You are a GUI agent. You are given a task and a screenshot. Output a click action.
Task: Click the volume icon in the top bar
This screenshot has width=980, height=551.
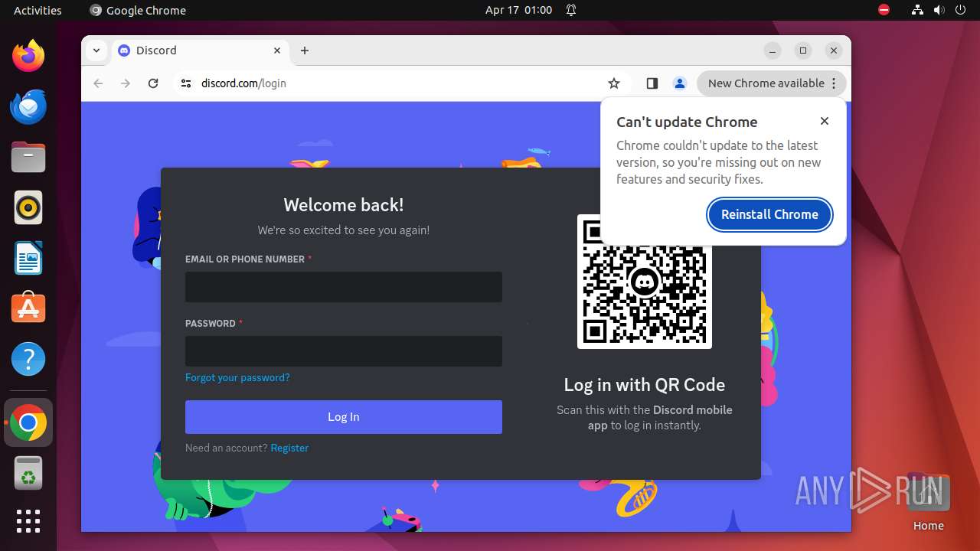pos(939,10)
